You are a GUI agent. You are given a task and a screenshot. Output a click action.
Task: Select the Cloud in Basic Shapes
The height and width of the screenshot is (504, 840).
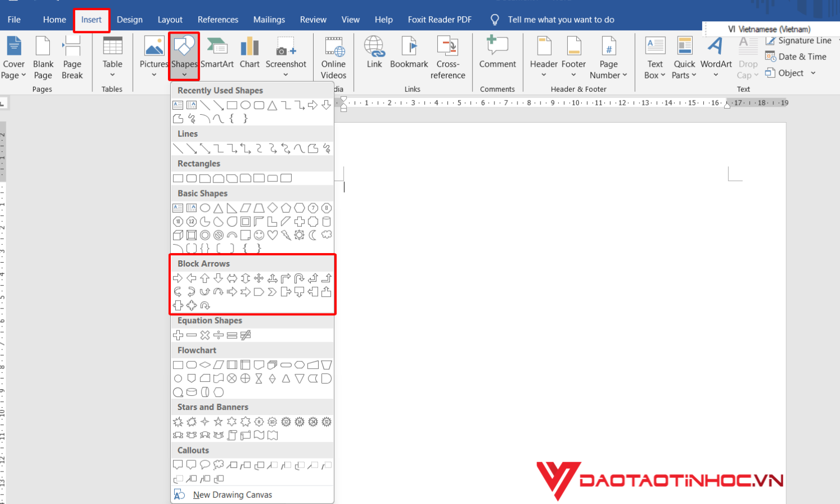[326, 235]
